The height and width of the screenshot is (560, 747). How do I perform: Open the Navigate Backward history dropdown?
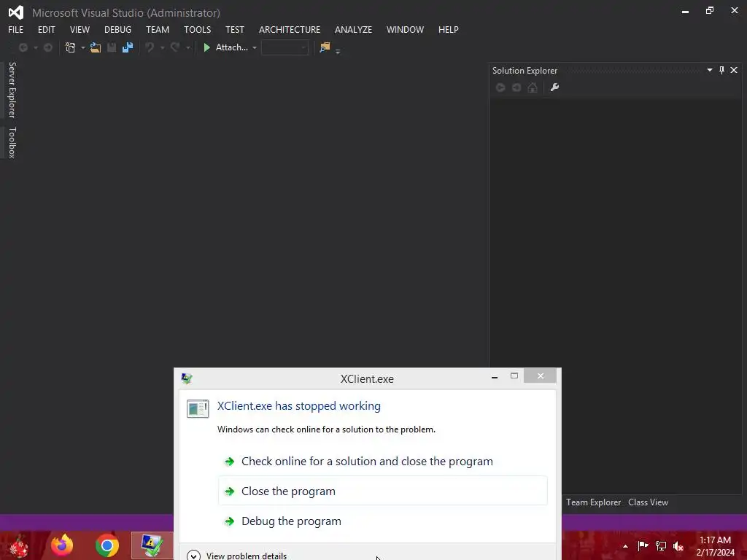coord(35,47)
